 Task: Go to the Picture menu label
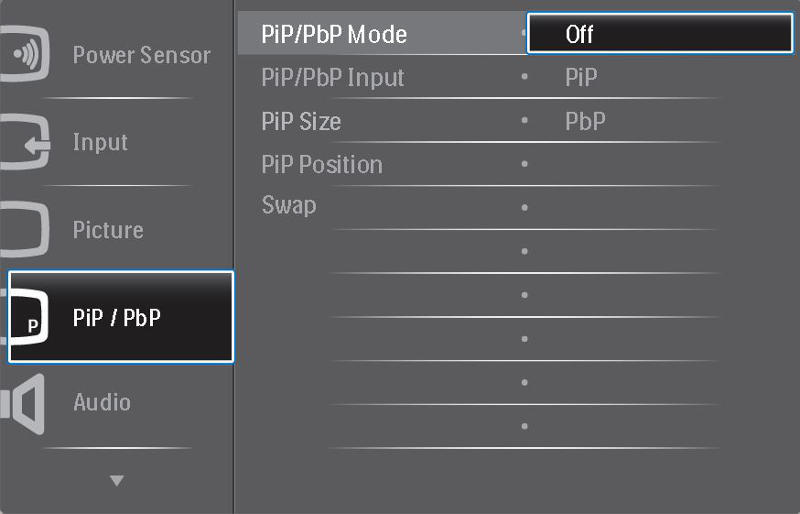pyautogui.click(x=108, y=230)
